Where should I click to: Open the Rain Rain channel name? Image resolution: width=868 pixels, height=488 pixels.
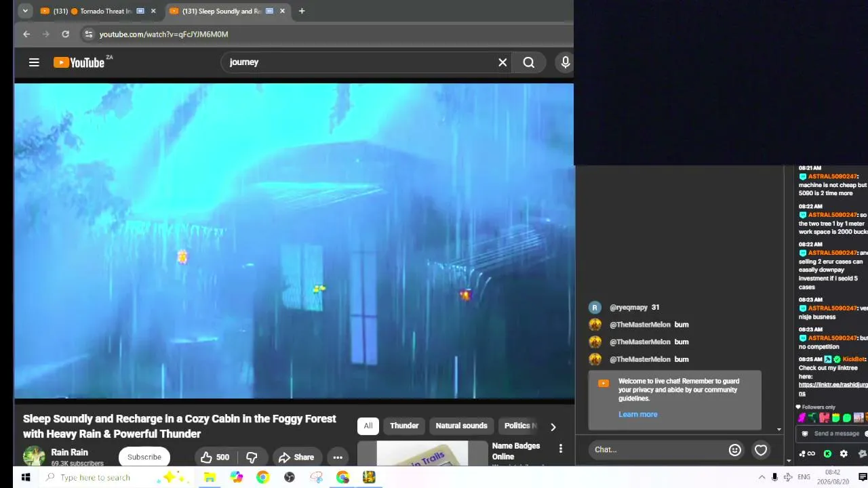tap(70, 452)
